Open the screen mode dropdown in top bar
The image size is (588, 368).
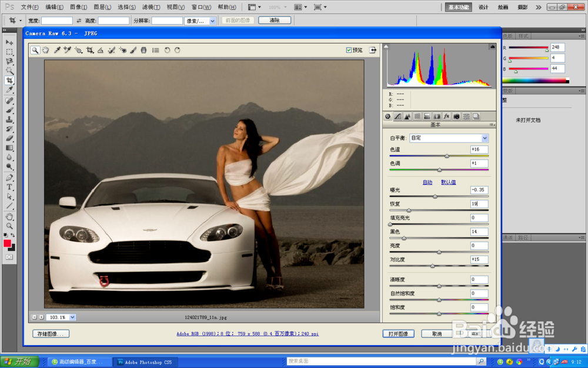coord(320,7)
